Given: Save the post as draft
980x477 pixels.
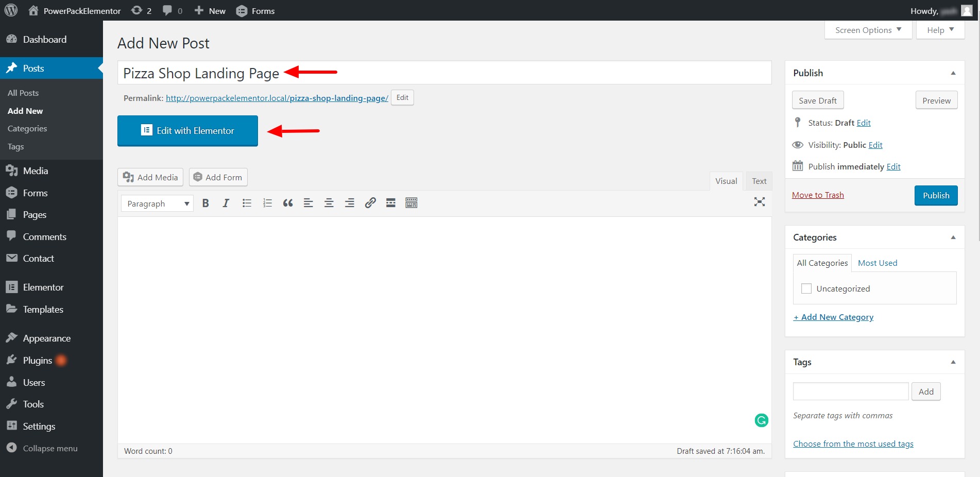Looking at the screenshot, I should (x=818, y=100).
